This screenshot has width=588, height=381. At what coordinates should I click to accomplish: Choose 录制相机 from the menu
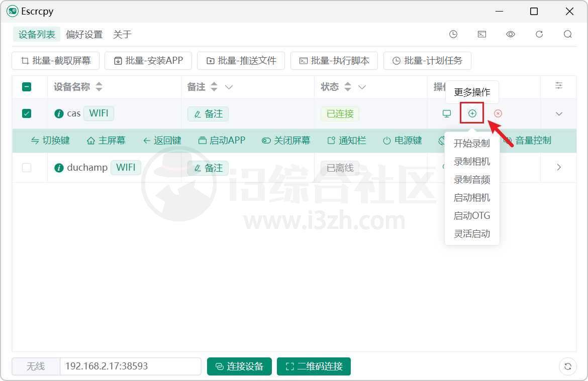[472, 162]
